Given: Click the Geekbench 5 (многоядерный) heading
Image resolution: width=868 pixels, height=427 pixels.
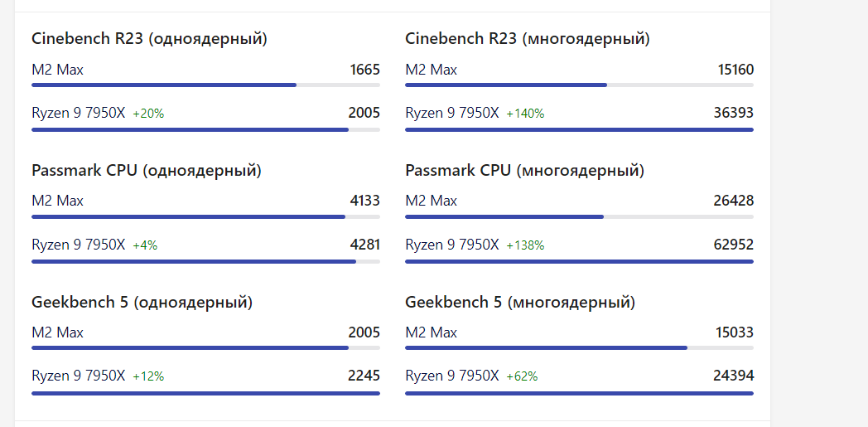Looking at the screenshot, I should (x=520, y=303).
